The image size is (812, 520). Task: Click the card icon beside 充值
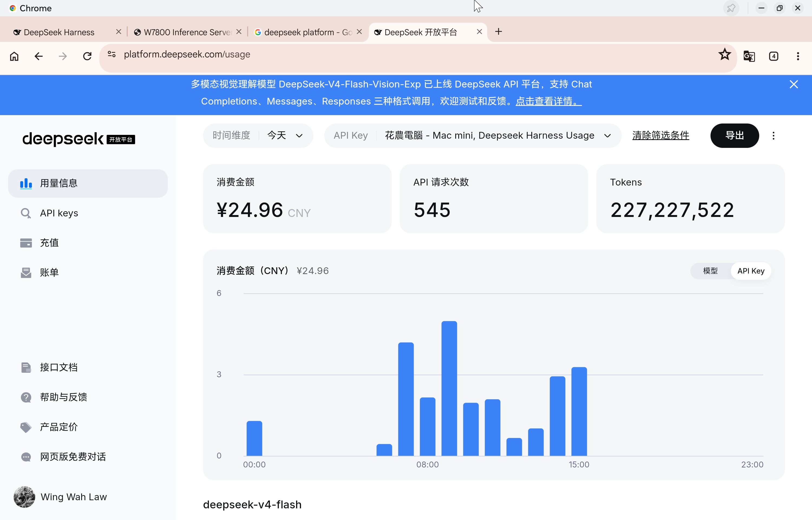coord(26,243)
